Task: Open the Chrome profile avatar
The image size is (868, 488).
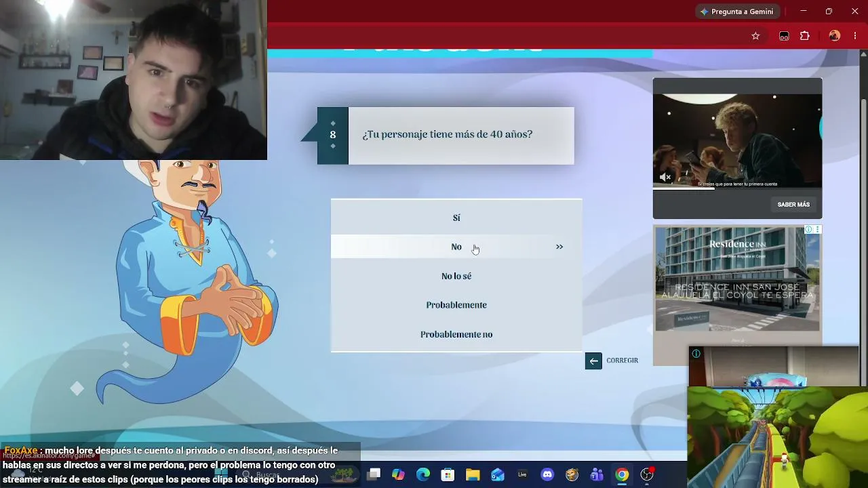Action: point(835,36)
